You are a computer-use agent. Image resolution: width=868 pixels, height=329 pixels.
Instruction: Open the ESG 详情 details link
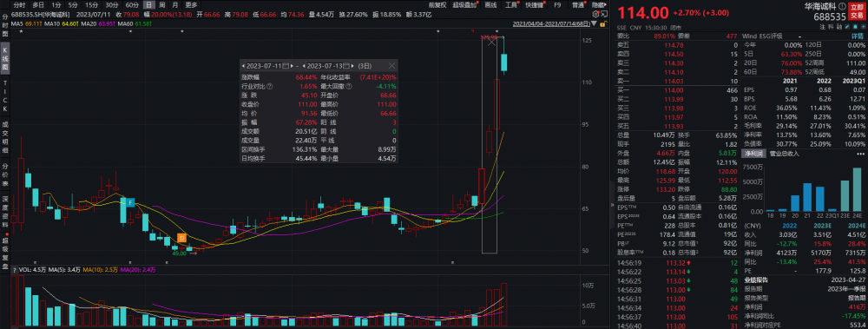tap(858, 36)
